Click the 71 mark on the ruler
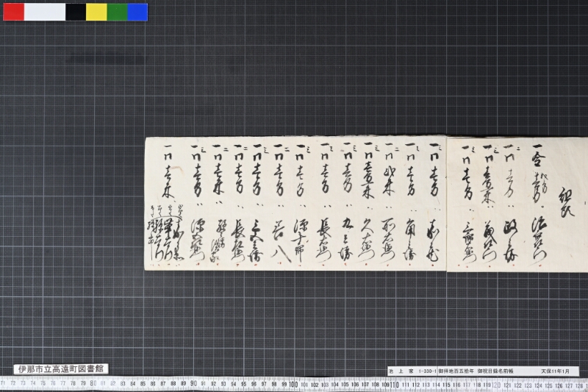The image size is (588, 392). [x=3, y=383]
